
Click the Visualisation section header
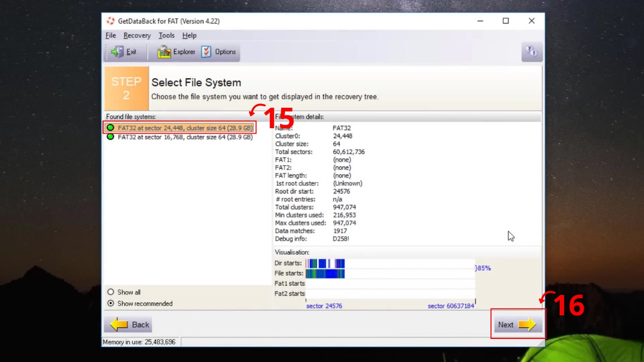[x=292, y=252]
